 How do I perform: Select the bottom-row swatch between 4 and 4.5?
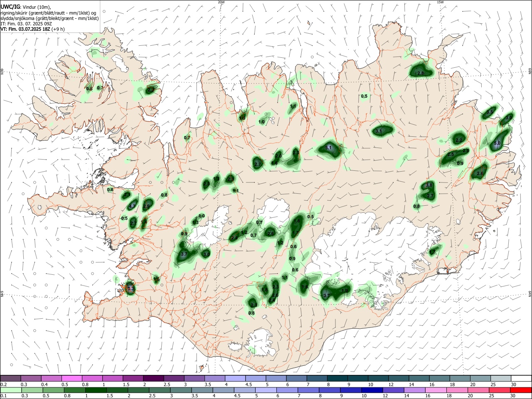tap(223, 390)
